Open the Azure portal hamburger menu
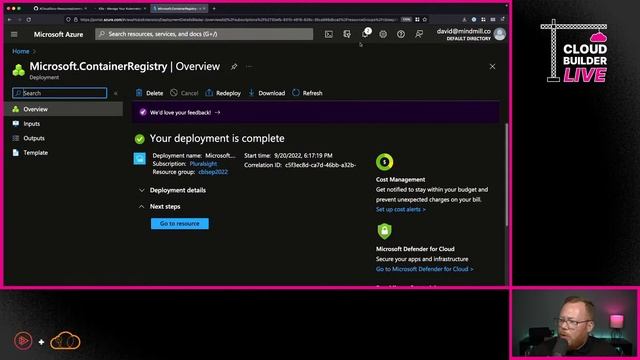The width and height of the screenshot is (640, 360). pyautogui.click(x=14, y=34)
